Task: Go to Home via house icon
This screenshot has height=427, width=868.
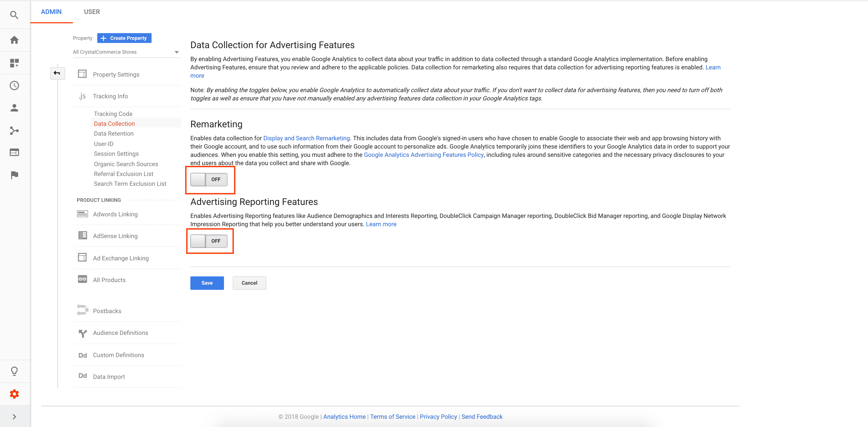Action: click(14, 40)
